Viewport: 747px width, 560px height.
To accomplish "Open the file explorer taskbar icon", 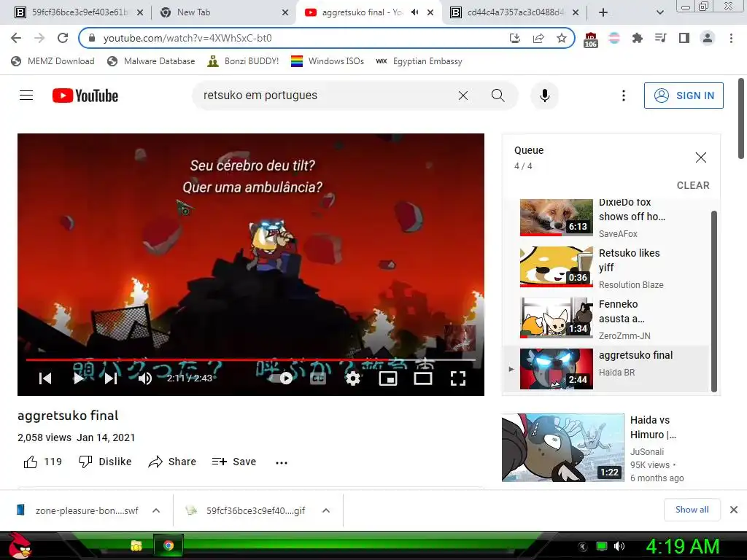I will (x=136, y=545).
